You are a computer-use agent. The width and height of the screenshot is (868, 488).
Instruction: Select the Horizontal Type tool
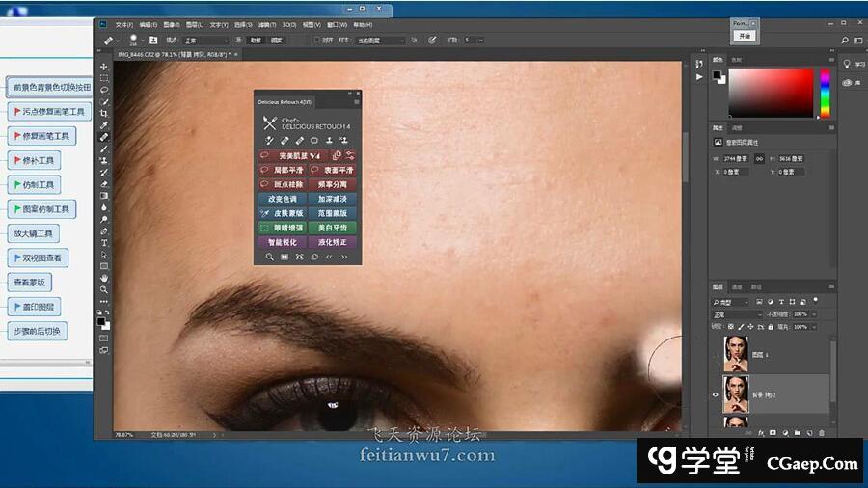point(104,243)
